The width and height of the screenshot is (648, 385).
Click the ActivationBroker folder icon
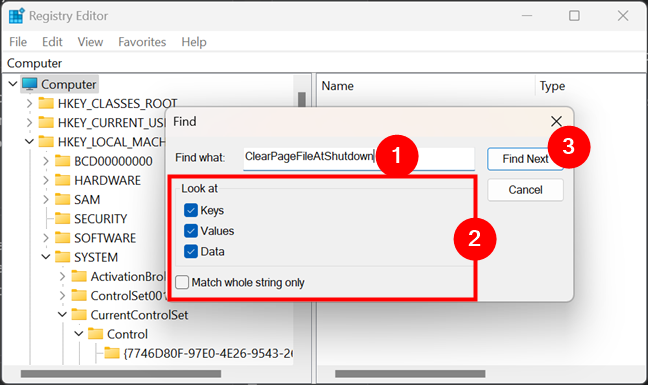[79, 276]
